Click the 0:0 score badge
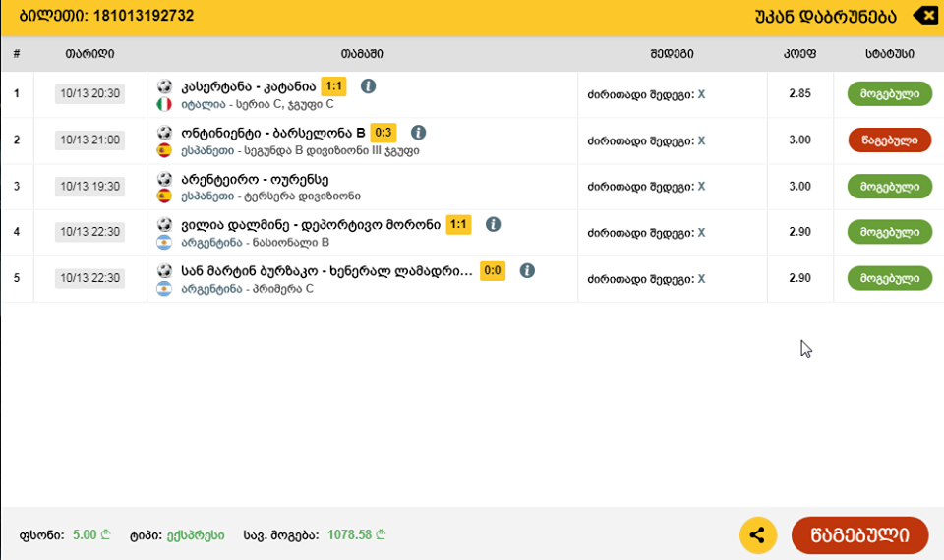The height and width of the screenshot is (560, 944). pyautogui.click(x=493, y=271)
